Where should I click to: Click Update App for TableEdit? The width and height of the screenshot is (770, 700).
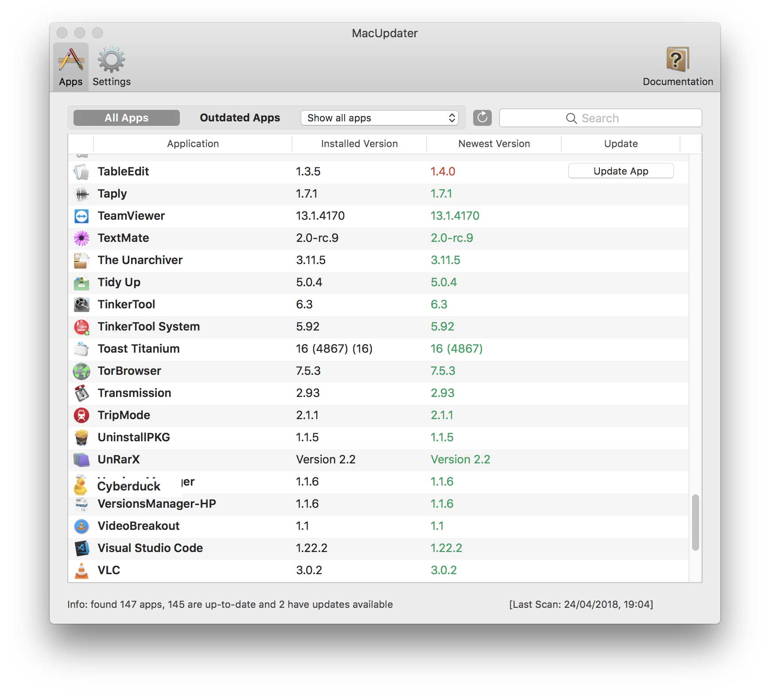click(621, 171)
